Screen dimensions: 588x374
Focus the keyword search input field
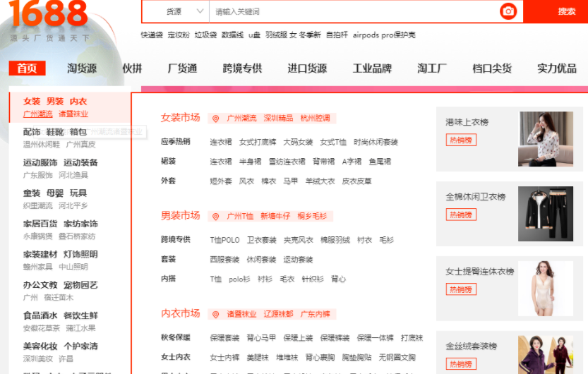[354, 11]
